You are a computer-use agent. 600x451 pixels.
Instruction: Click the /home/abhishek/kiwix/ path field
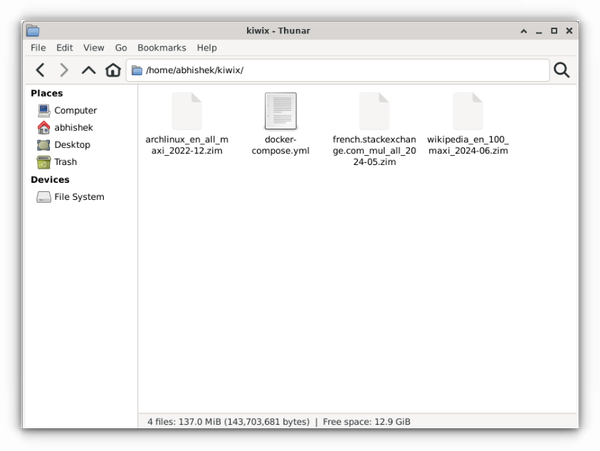(x=340, y=70)
